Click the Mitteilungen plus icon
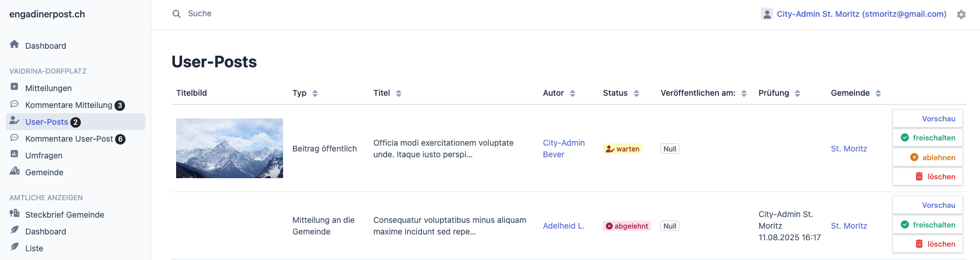Screen dimensions: 980x260 coord(15,87)
